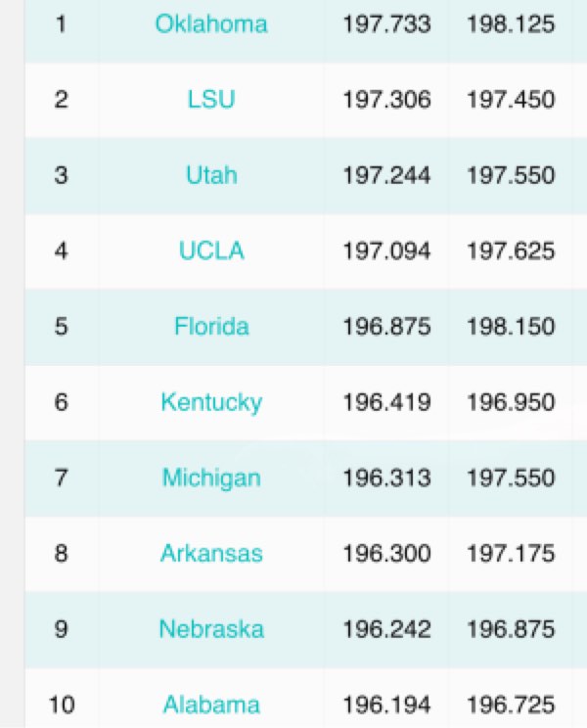
Task: Click the 197.625 score in UCLA's row
Action: tap(511, 250)
